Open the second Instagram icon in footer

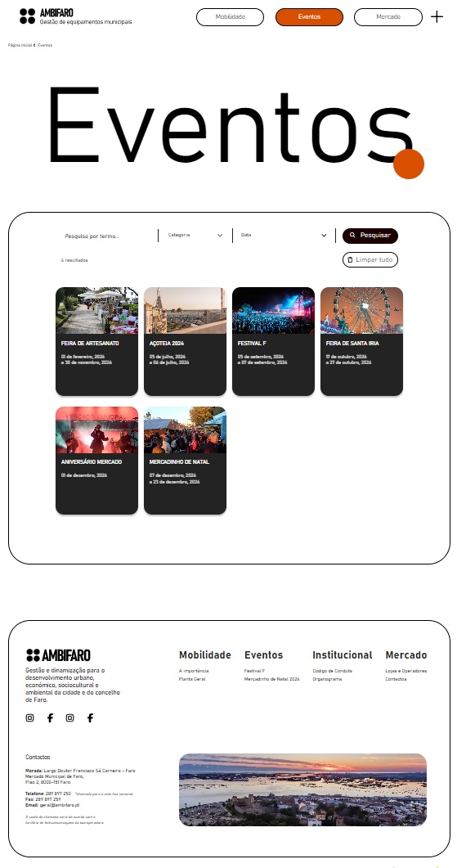click(x=69, y=718)
